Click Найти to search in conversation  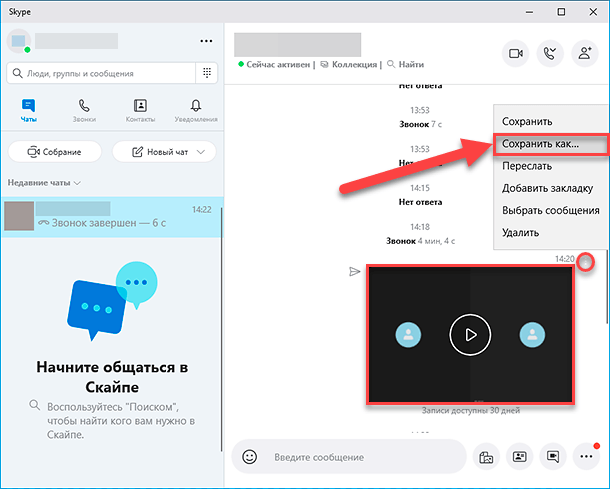(405, 65)
